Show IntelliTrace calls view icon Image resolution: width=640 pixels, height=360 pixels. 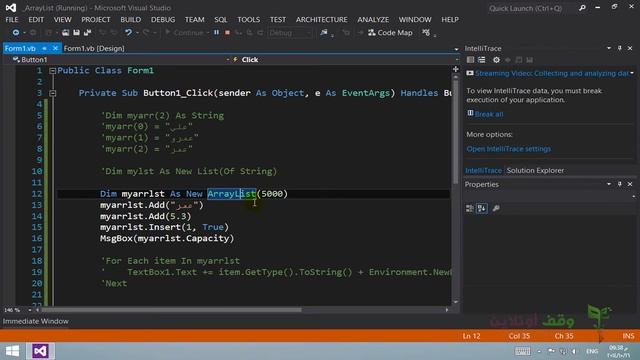482,60
